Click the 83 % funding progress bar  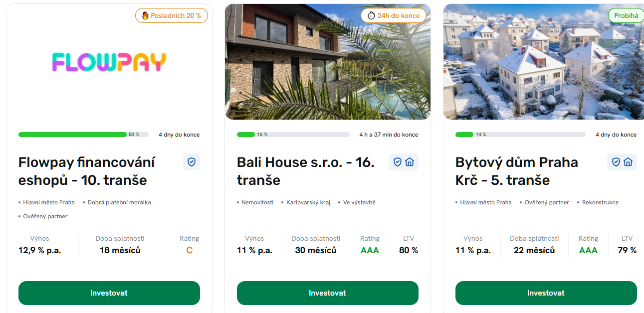[83, 135]
